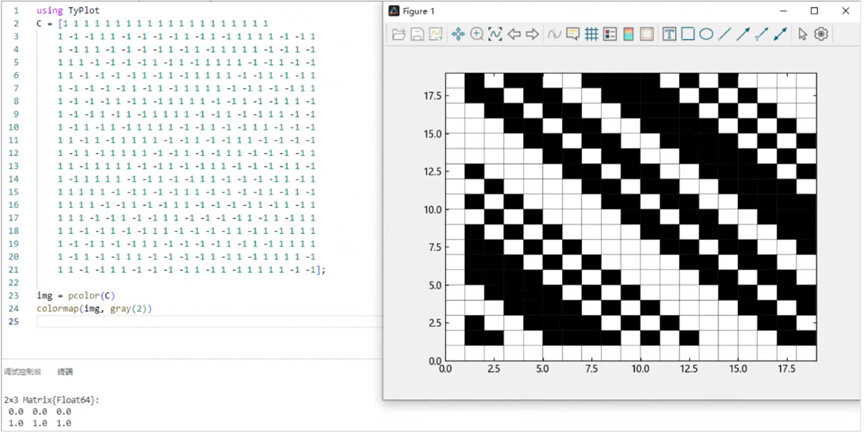Draw a text arrow annotation
864x433 pixels.
762,34
